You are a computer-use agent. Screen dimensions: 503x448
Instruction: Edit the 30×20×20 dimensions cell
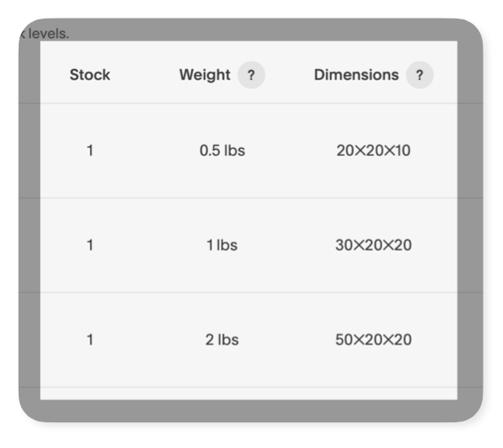coord(374,245)
